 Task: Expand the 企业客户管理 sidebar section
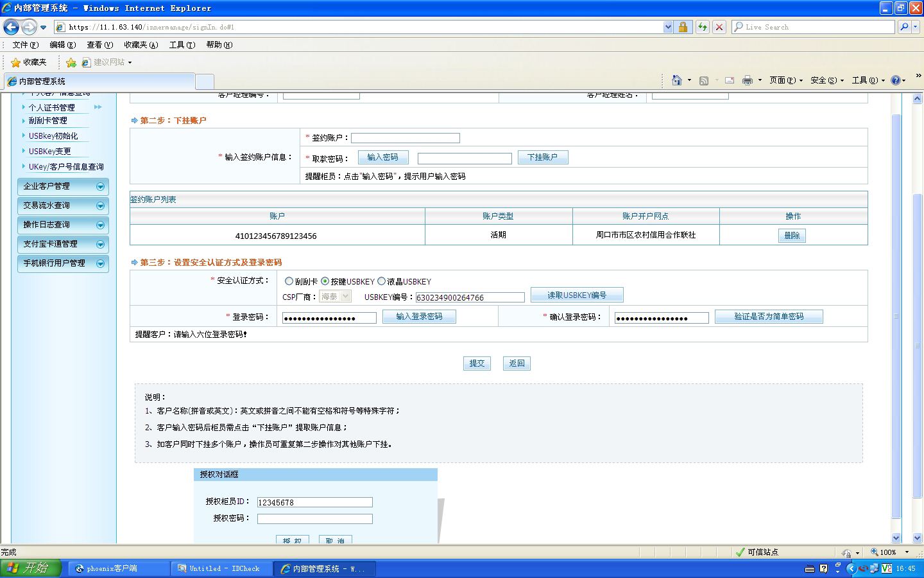63,186
